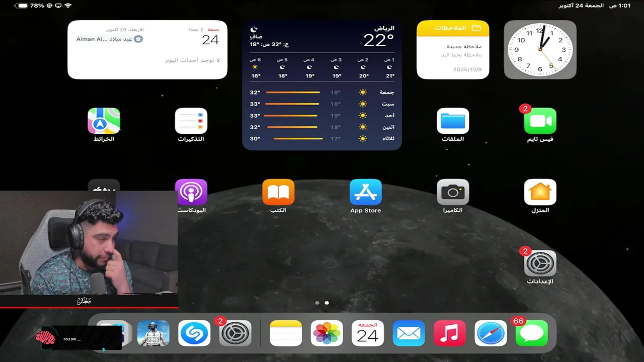Tap the Monday (اثنين) forecast row
Viewport: 644px width, 362px height.
click(x=322, y=127)
